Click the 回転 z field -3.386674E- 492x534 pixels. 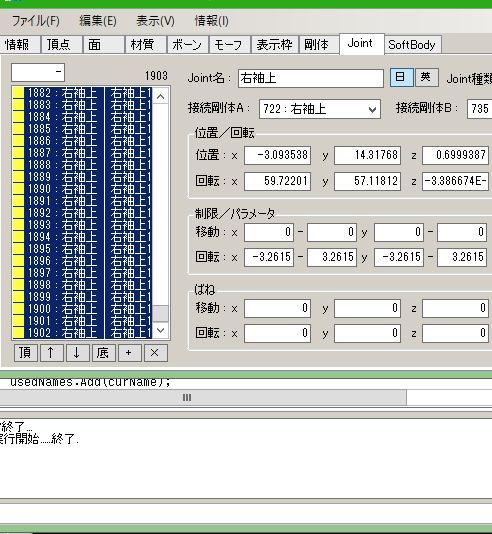point(456,181)
